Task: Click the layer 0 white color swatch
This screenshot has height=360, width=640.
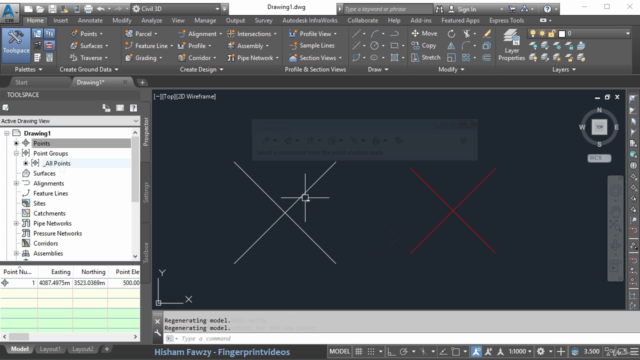Action: pyautogui.click(x=562, y=33)
